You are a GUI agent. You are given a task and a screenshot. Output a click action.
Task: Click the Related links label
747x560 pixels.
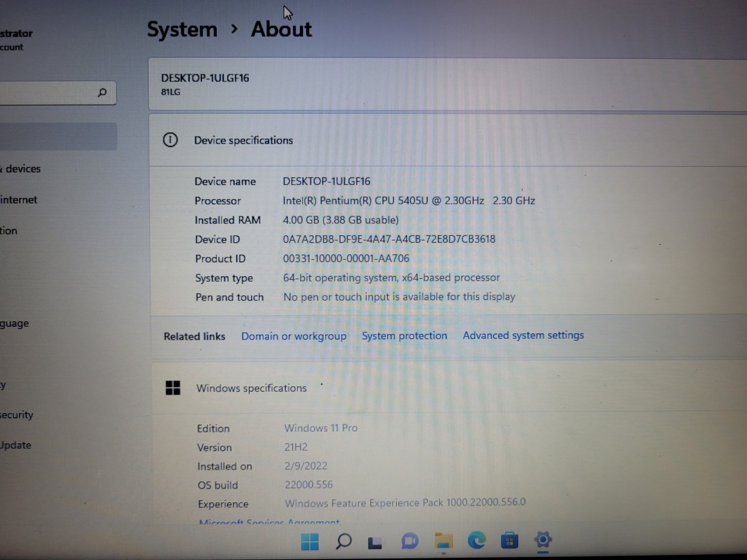tap(194, 336)
